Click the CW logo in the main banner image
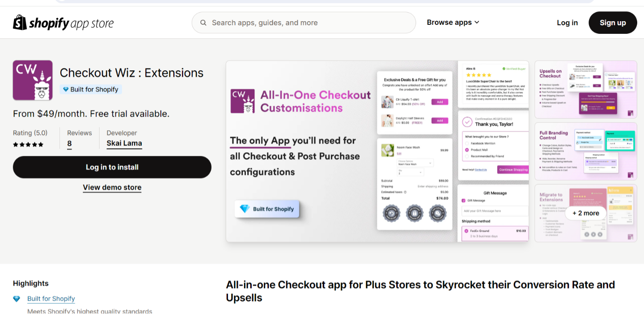Viewport: 644px width, 315px height. (243, 101)
